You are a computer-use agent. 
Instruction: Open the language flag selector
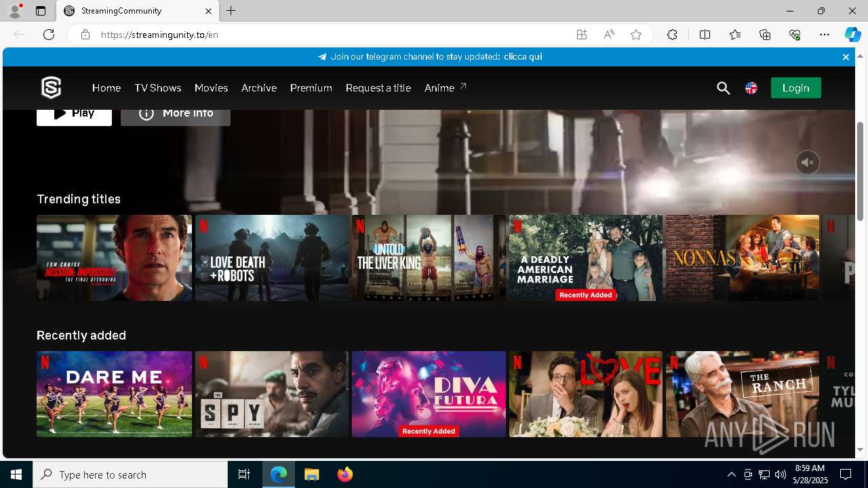click(x=751, y=88)
